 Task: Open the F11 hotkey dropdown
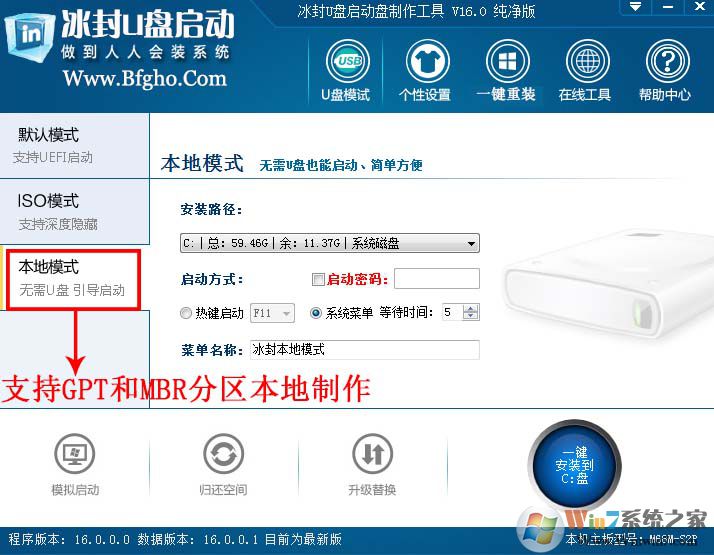tap(272, 313)
